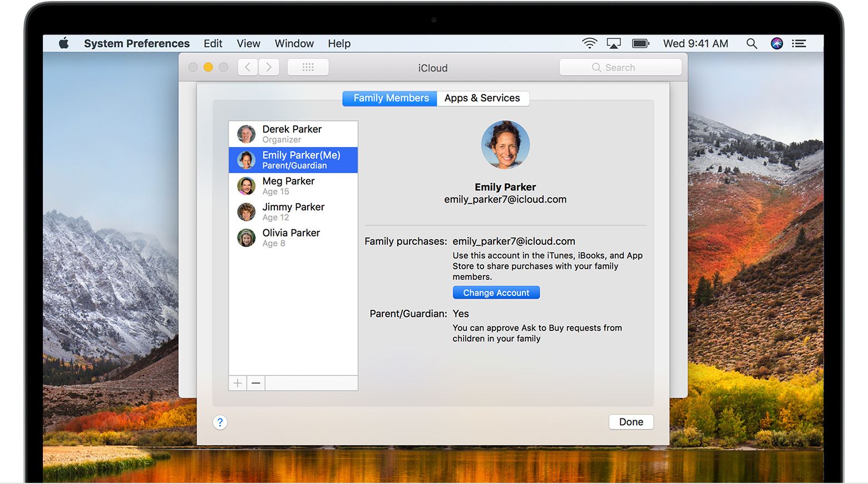The width and height of the screenshot is (868, 484).
Task: Click the Parent/Guardian 'Yes' value
Action: point(461,314)
